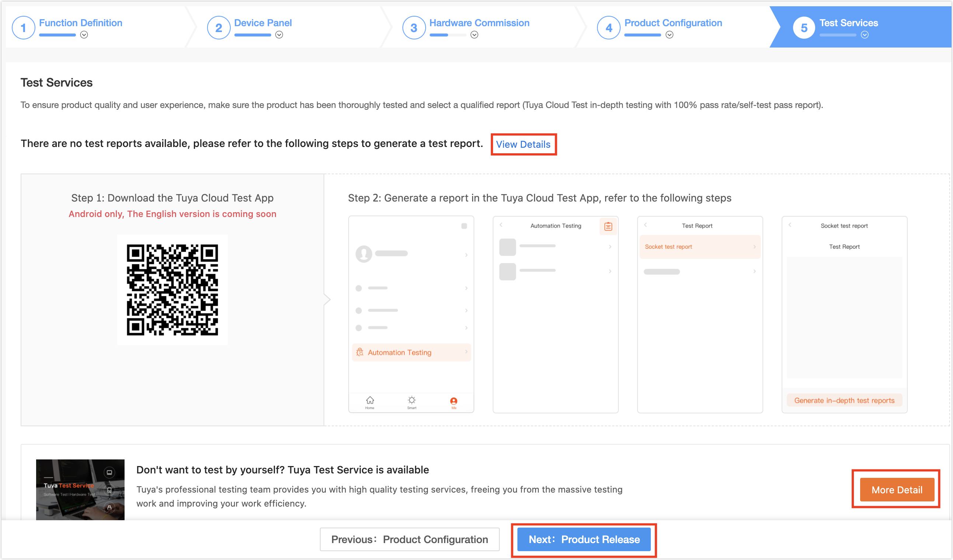Click second gray item thumbnail in Automation Testing mockup
Viewport: 953px width, 560px height.
pos(507,272)
